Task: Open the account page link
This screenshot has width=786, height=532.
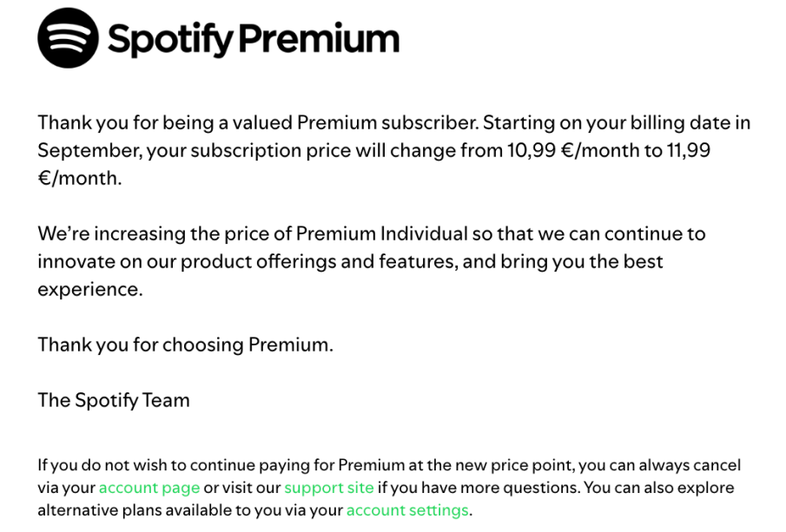Action: (149, 488)
